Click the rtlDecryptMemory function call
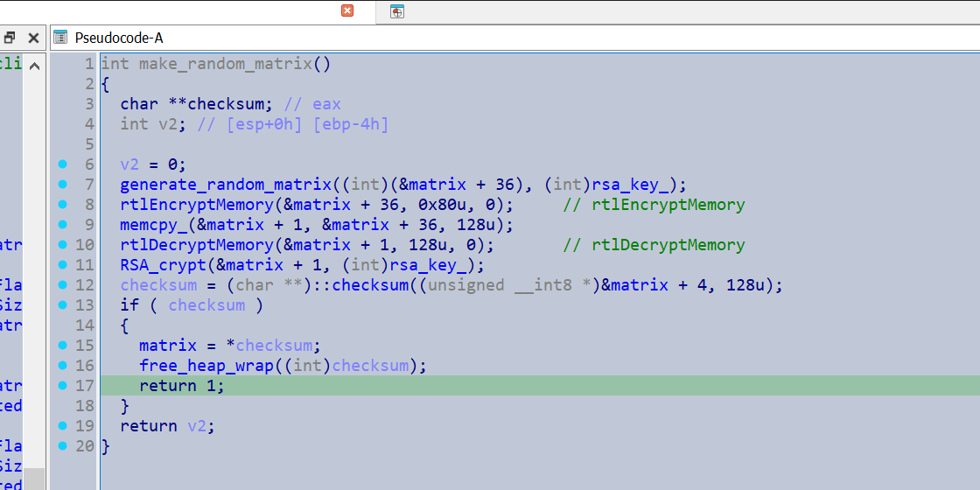Screen dimensions: 980x490 coord(197,244)
